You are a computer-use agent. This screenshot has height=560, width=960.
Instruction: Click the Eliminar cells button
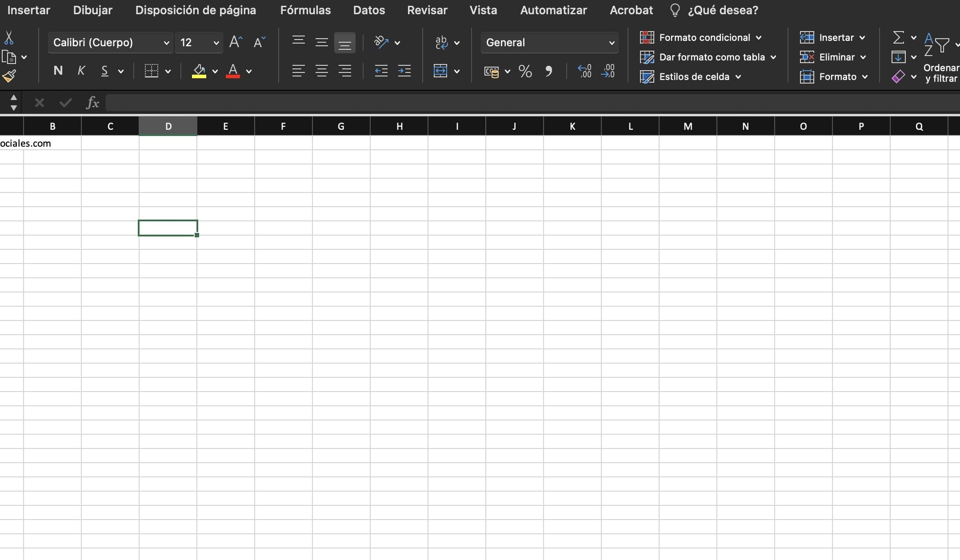point(833,57)
